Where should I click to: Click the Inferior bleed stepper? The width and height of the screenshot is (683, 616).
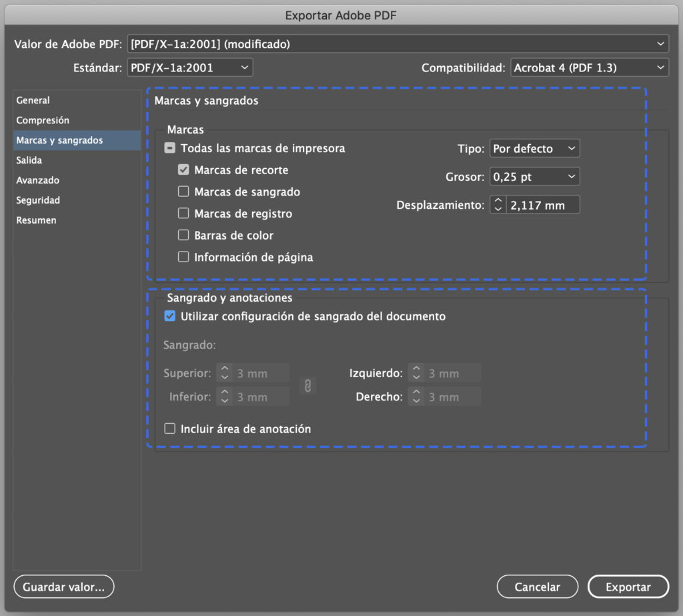(x=224, y=396)
